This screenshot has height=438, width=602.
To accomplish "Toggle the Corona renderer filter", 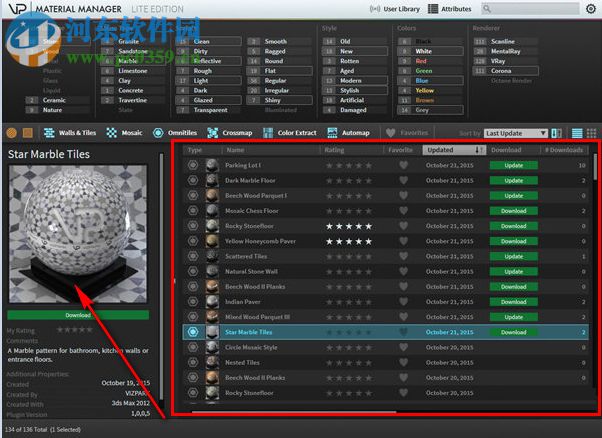I will pyautogui.click(x=505, y=71).
